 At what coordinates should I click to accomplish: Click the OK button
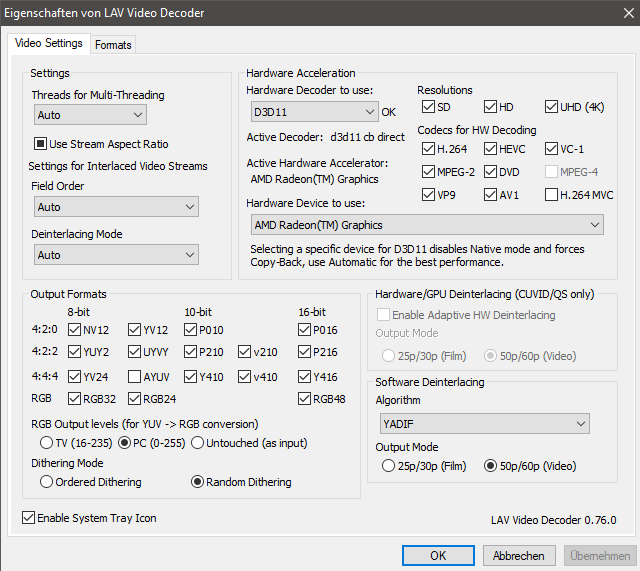click(x=438, y=556)
